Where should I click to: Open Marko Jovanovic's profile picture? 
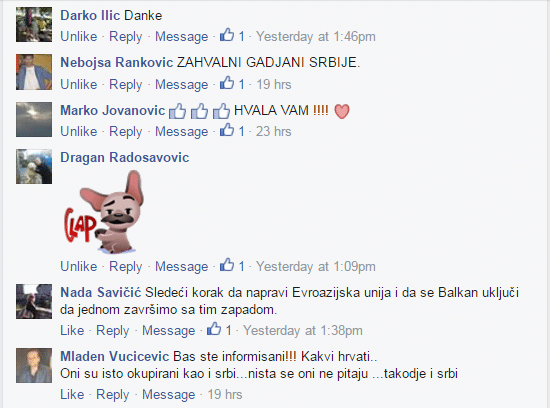point(34,119)
